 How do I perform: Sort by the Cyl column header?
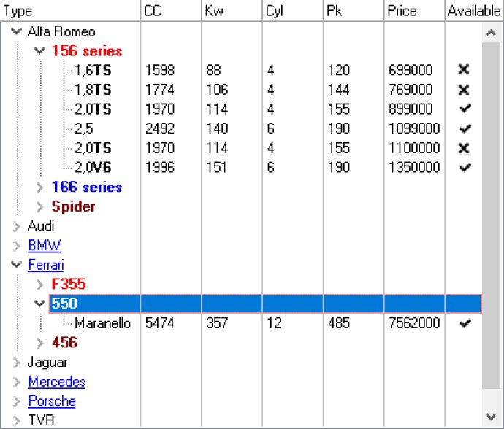point(292,11)
